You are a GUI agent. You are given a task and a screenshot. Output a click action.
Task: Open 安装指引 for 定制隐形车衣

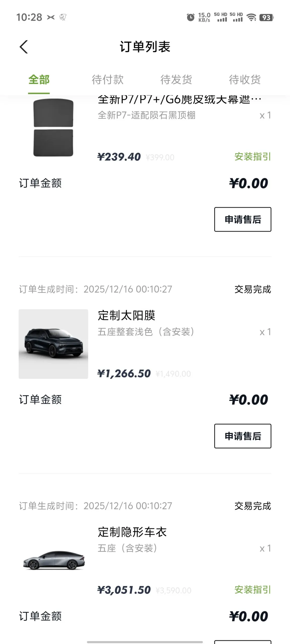coord(252,590)
